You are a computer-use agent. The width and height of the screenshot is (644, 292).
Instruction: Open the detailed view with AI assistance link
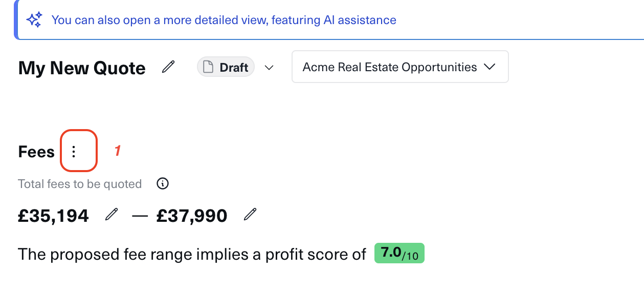click(224, 20)
